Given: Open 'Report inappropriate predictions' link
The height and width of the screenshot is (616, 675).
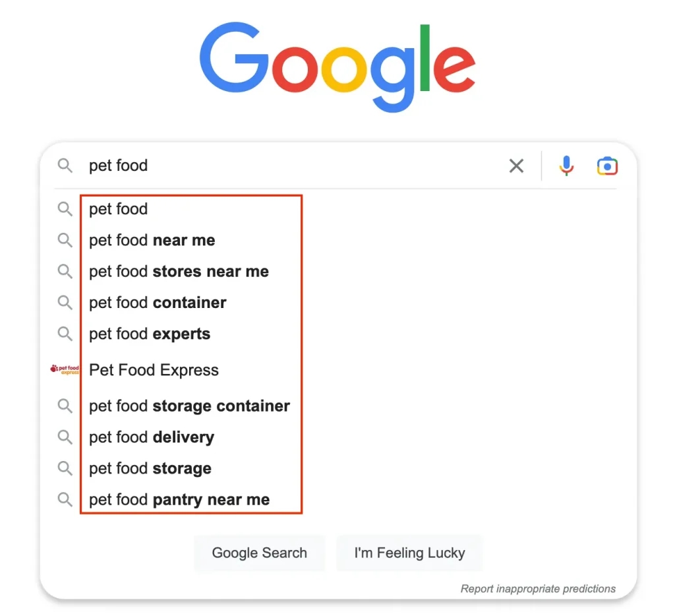Looking at the screenshot, I should pos(538,588).
